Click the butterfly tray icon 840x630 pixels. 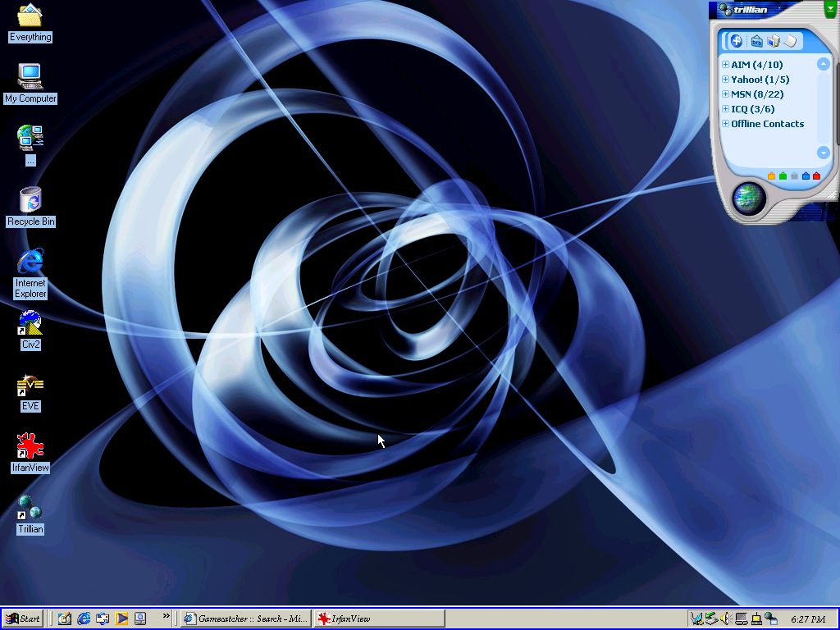(x=696, y=619)
